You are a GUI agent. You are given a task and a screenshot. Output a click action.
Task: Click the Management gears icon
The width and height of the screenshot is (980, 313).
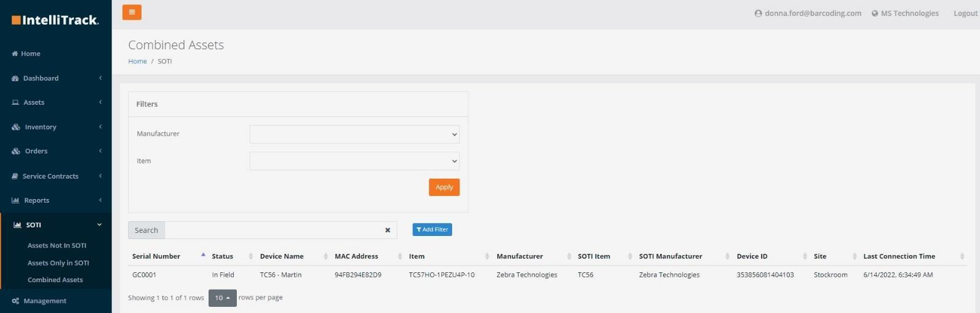(15, 301)
